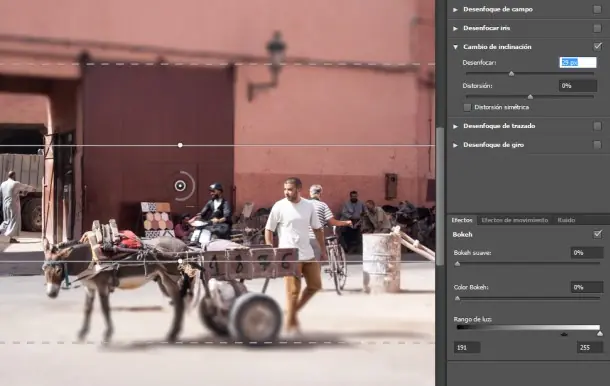Click the tilt-shift blur center pin

click(x=180, y=186)
